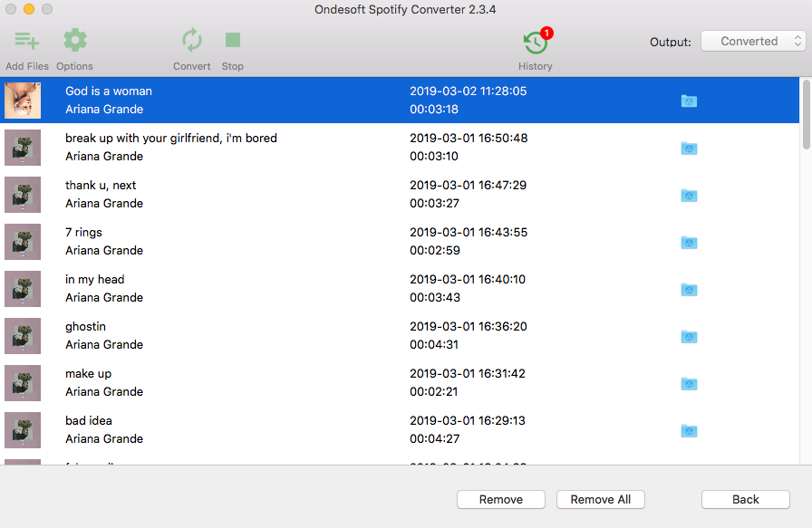
Task: Select album thumbnail for in my head
Action: 23,289
